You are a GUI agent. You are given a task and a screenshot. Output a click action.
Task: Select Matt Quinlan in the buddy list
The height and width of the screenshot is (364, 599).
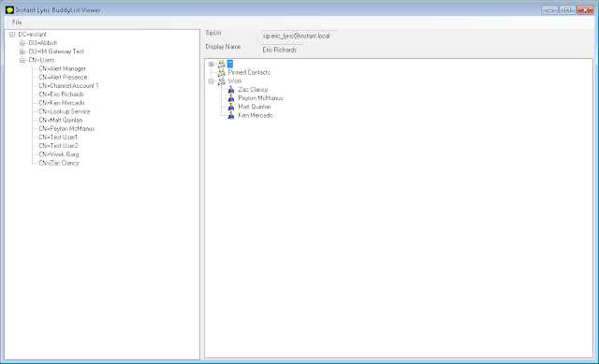pos(255,107)
